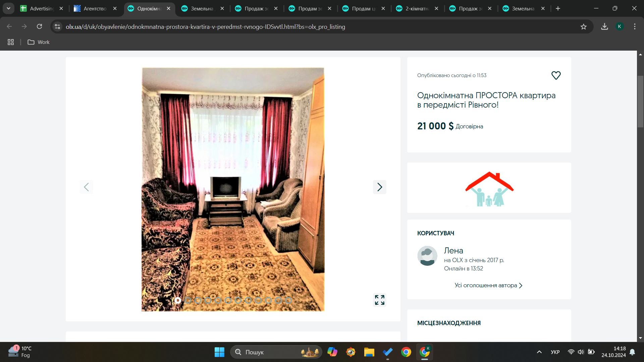Screen dimensions: 644x362
Task: Switch to the 2-кімнатна tab
Action: [417, 9]
